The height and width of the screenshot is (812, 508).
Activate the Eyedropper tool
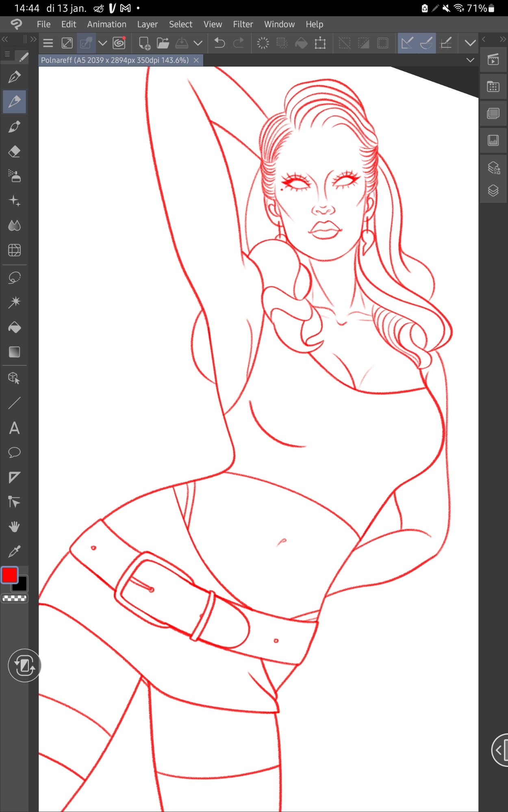(x=14, y=551)
